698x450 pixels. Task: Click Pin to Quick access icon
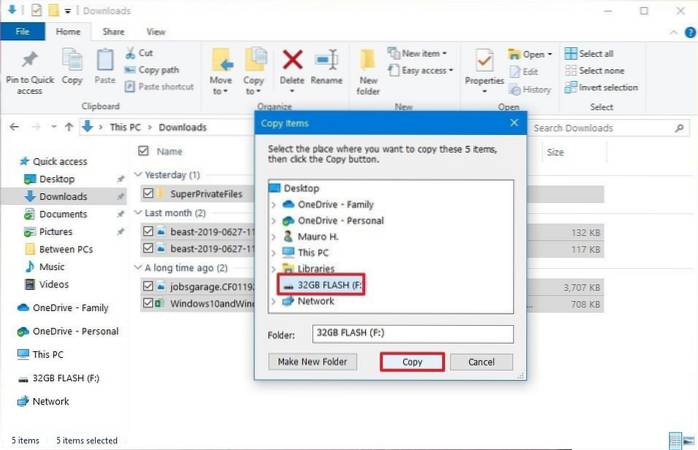coord(30,60)
